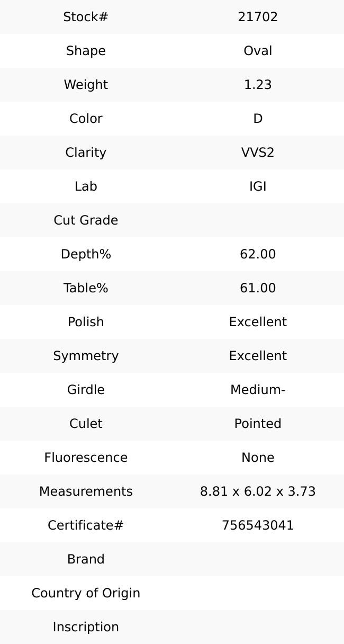344x644 pixels.
Task: Select the color grade D value
Action: [x=258, y=119]
